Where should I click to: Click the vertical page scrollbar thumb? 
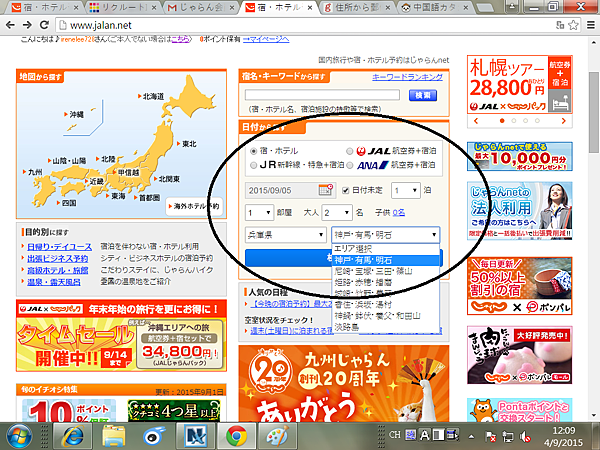pyautogui.click(x=593, y=113)
